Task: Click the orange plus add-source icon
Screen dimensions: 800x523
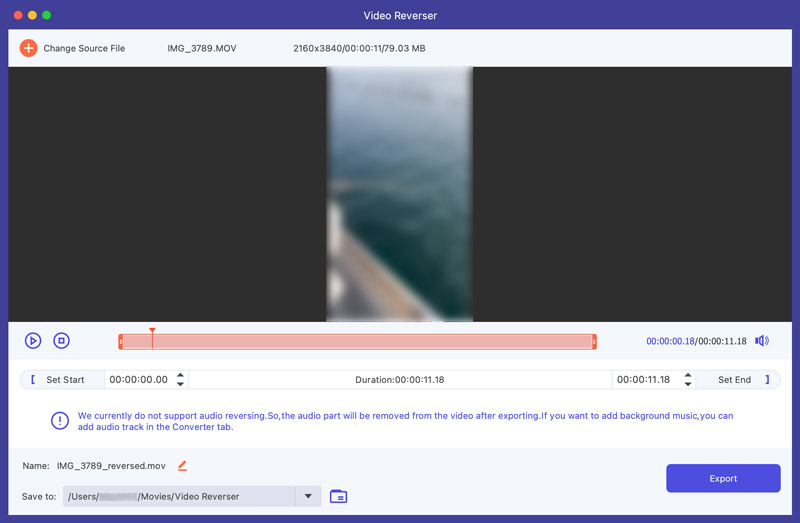Action: 28,48
